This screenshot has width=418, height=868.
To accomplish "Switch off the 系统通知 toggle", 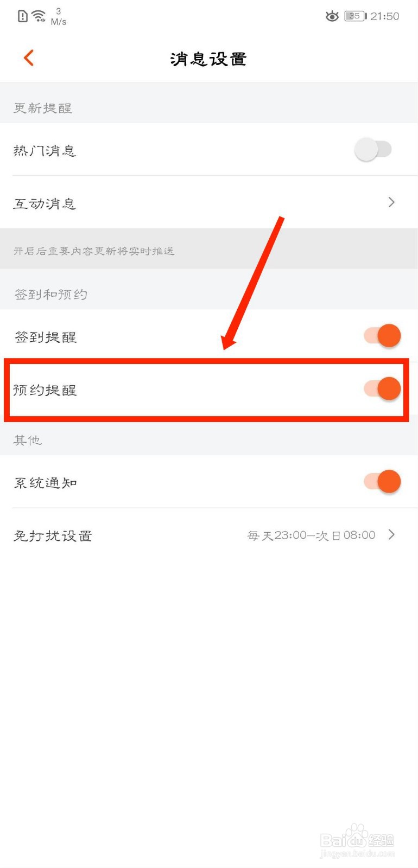I will coord(382,481).
